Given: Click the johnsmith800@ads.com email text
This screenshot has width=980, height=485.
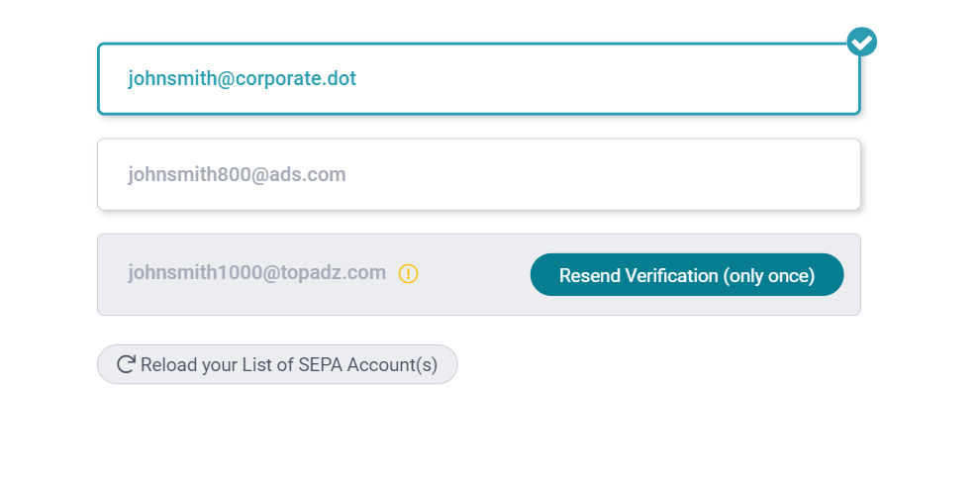Looking at the screenshot, I should pyautogui.click(x=237, y=174).
